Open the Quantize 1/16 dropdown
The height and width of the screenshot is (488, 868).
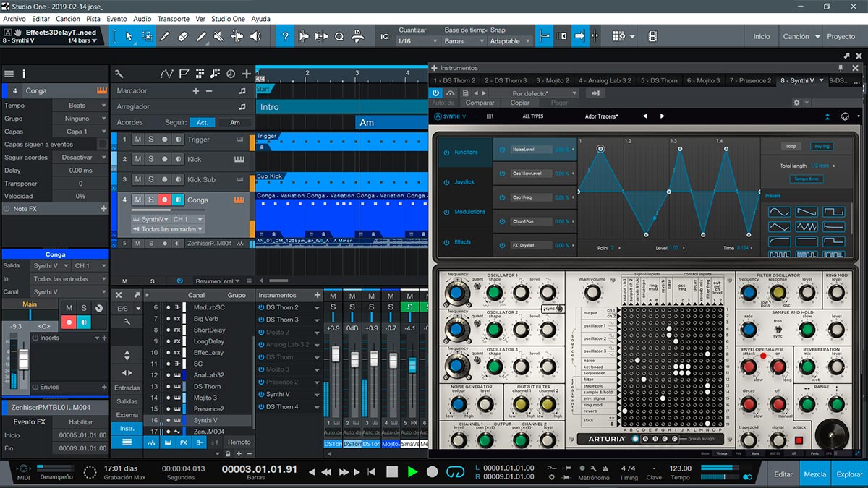417,41
